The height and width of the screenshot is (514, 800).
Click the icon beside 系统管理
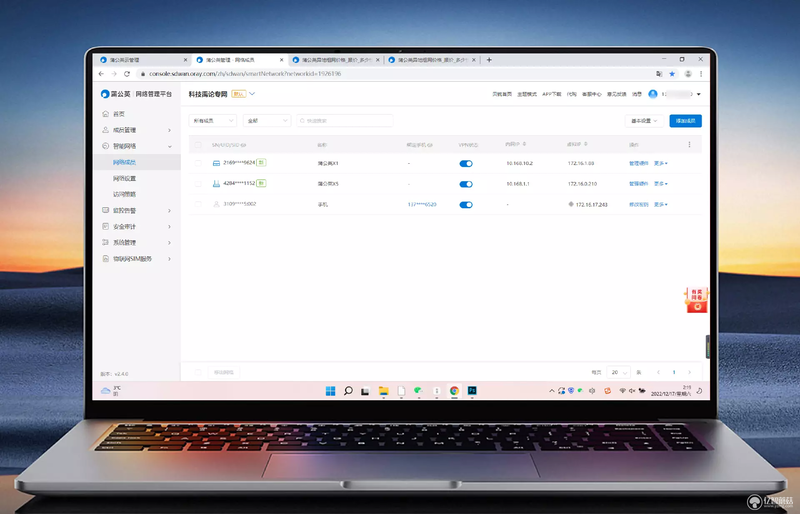[106, 242]
